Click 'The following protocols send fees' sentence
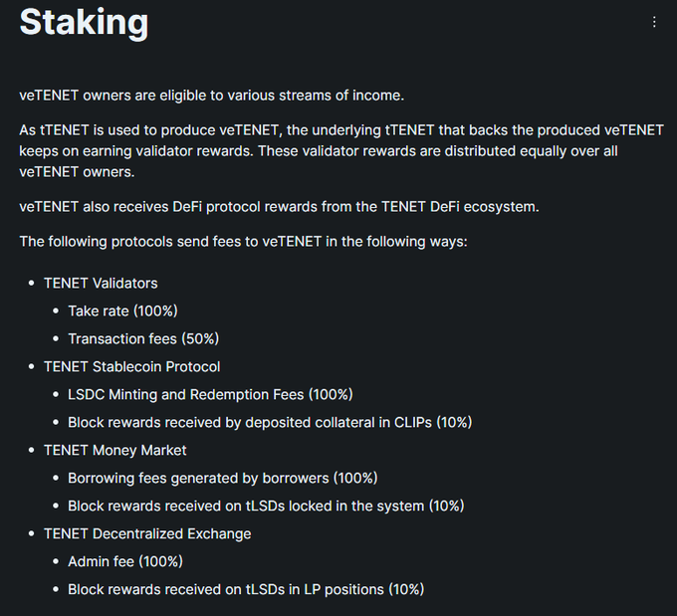Image resolution: width=677 pixels, height=616 pixels. [244, 242]
